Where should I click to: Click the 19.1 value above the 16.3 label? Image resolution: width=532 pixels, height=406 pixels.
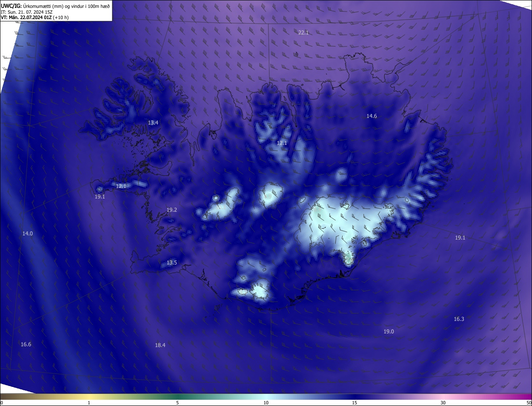tap(460, 238)
